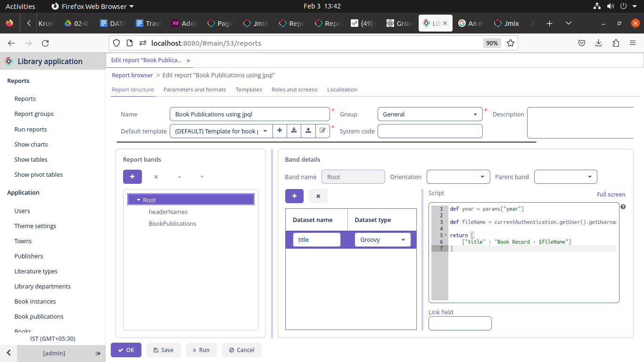644x362 pixels.
Task: Open the Default template dropdown
Action: tap(265, 131)
